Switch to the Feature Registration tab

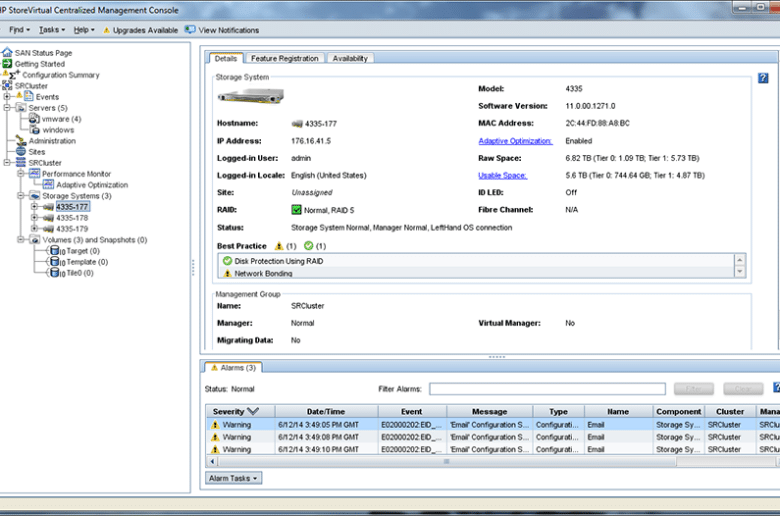click(285, 58)
